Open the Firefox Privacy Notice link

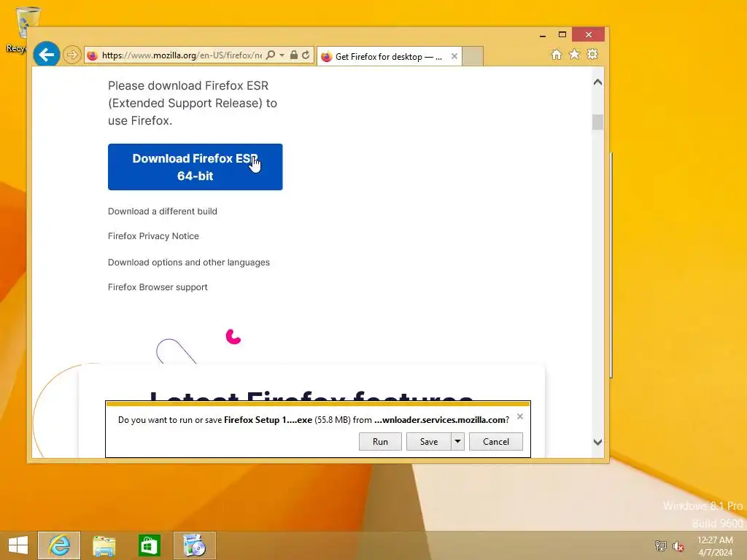pyautogui.click(x=153, y=236)
